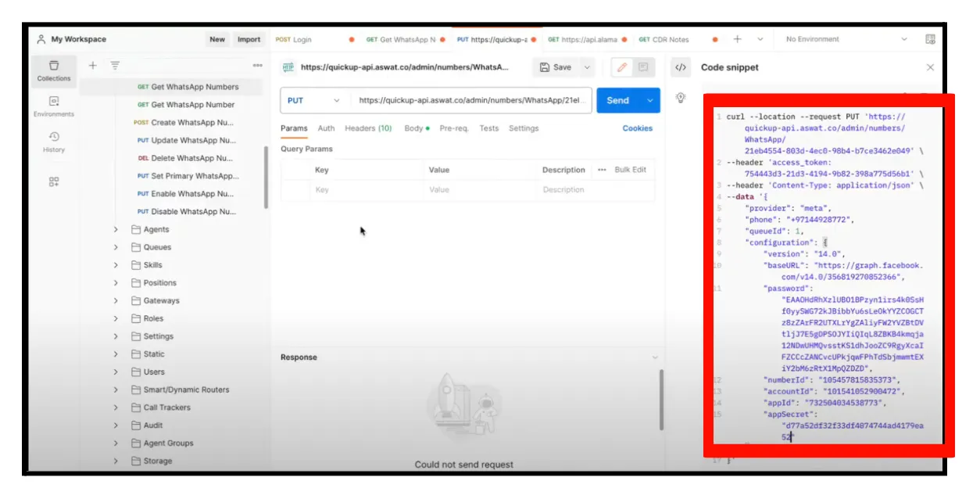Open new tab with plus icon
Image resolution: width=980 pixels, height=499 pixels.
(x=737, y=39)
